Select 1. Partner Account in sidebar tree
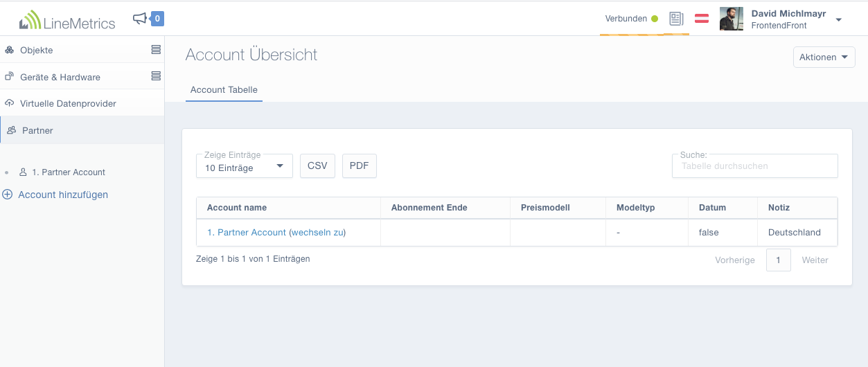This screenshot has height=367, width=868. [68, 172]
